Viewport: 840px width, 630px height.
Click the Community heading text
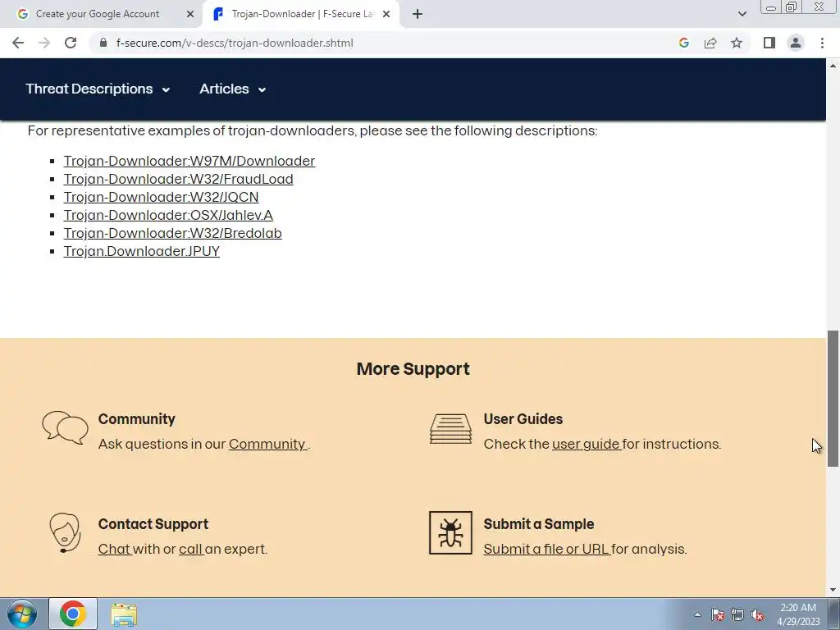[x=137, y=419]
